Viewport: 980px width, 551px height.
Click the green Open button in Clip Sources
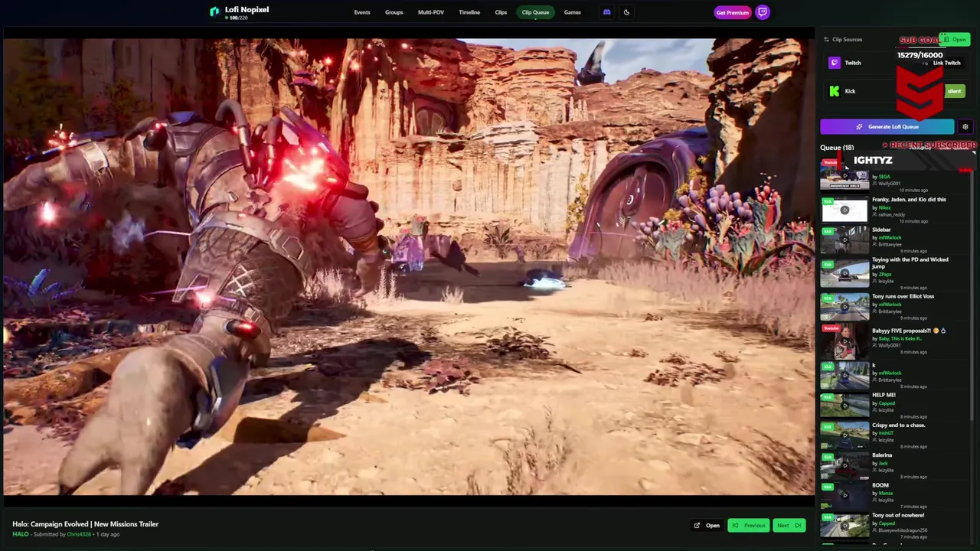coord(955,39)
